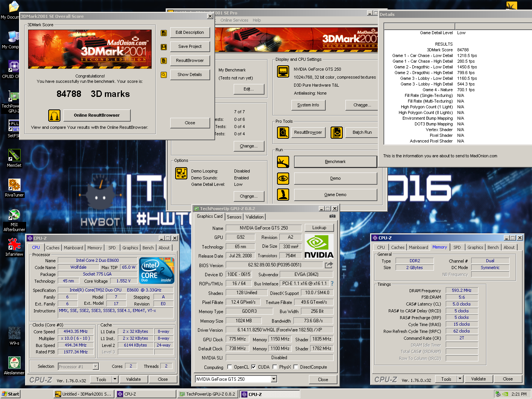Click the Change button in Options section

[249, 196]
